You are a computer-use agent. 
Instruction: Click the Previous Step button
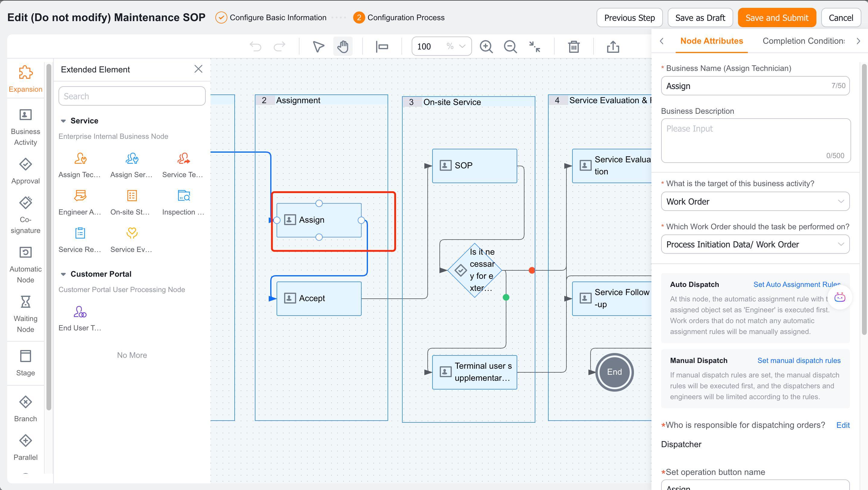point(629,17)
